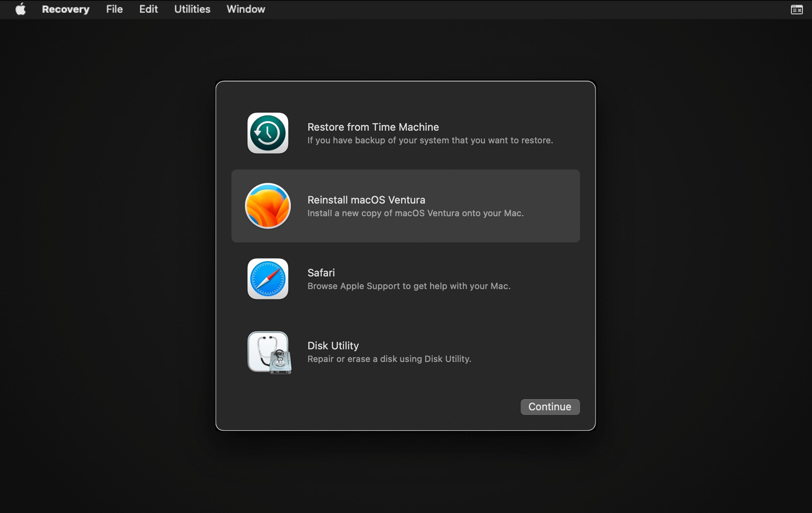Open the Utilities menu
The width and height of the screenshot is (812, 513).
[x=192, y=9]
